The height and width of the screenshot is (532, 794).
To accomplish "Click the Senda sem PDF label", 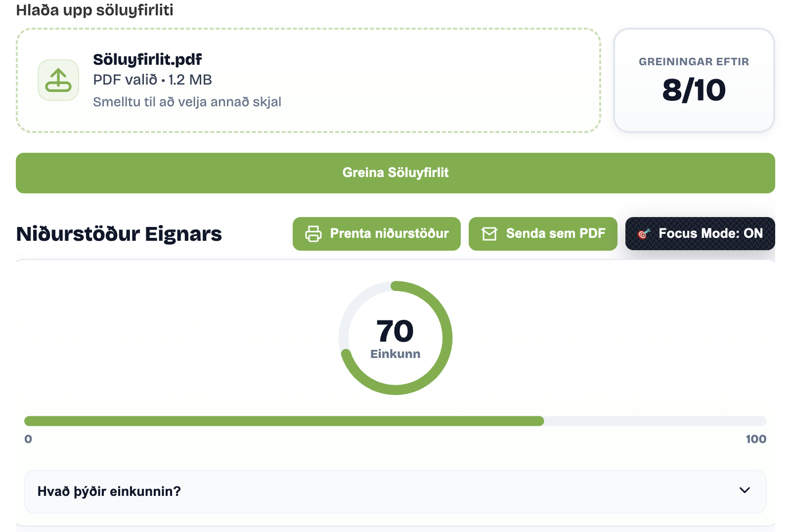I will tap(555, 234).
